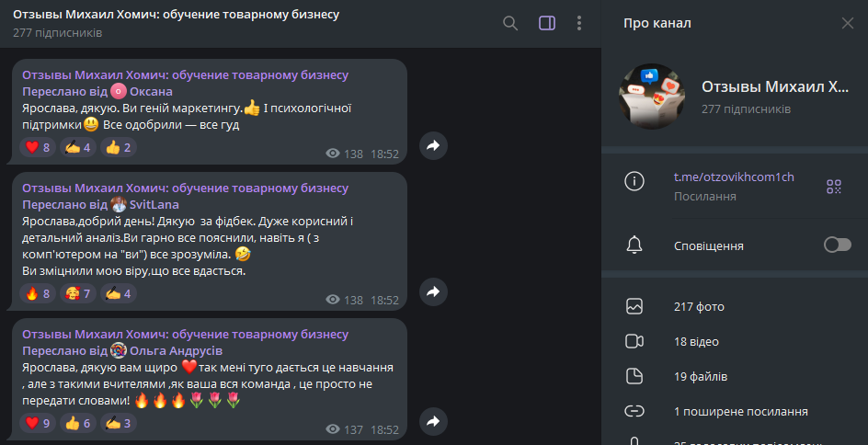Open 1 поширене посилання section

click(735, 411)
